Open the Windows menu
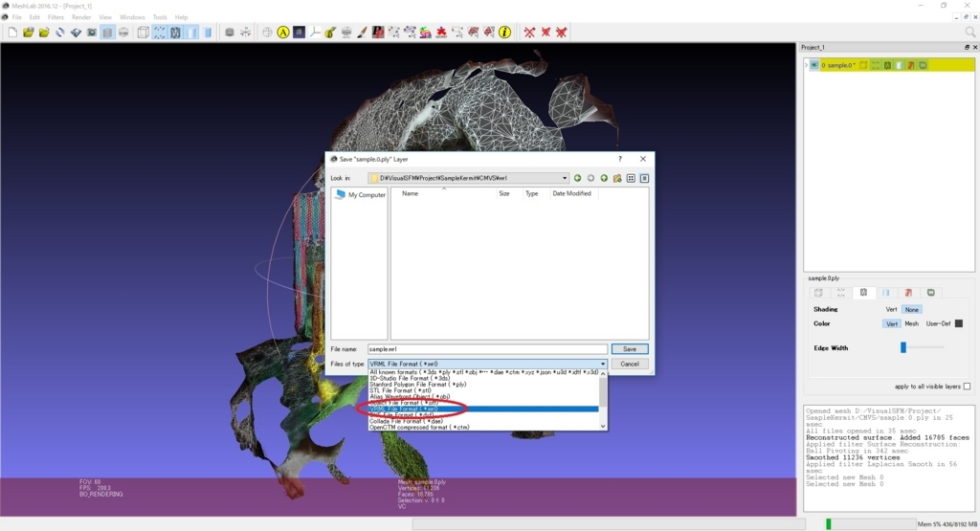Image resolution: width=980 pixels, height=531 pixels. (x=132, y=17)
